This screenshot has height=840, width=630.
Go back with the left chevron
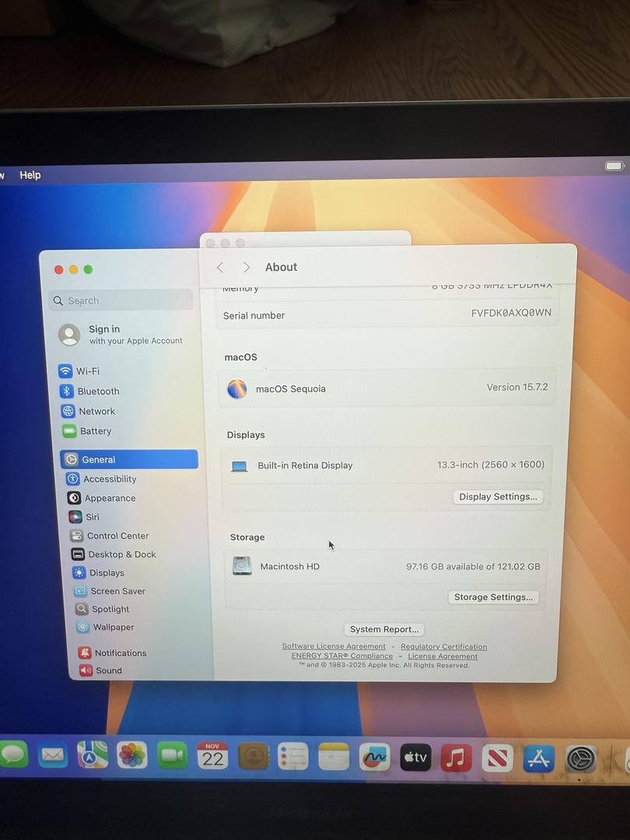click(x=220, y=268)
